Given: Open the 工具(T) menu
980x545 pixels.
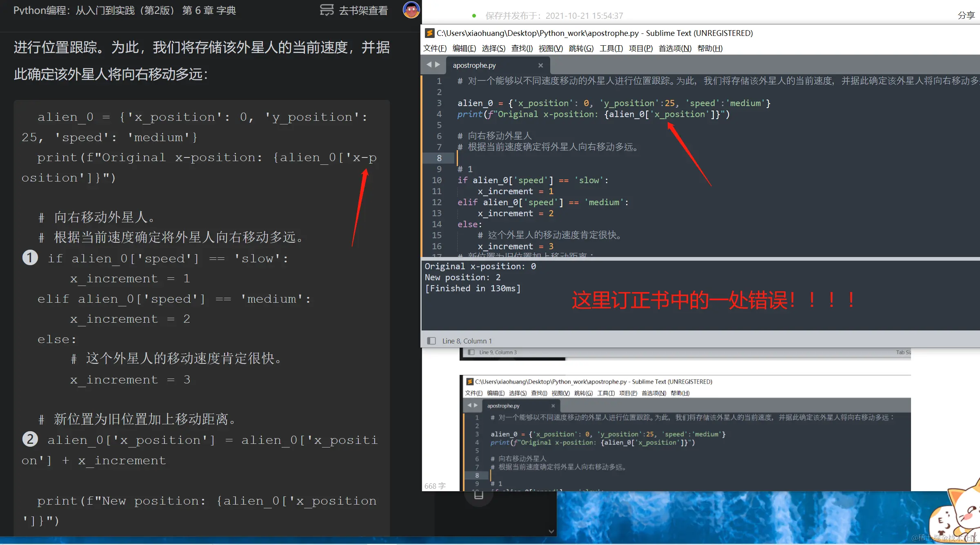Looking at the screenshot, I should tap(611, 49).
